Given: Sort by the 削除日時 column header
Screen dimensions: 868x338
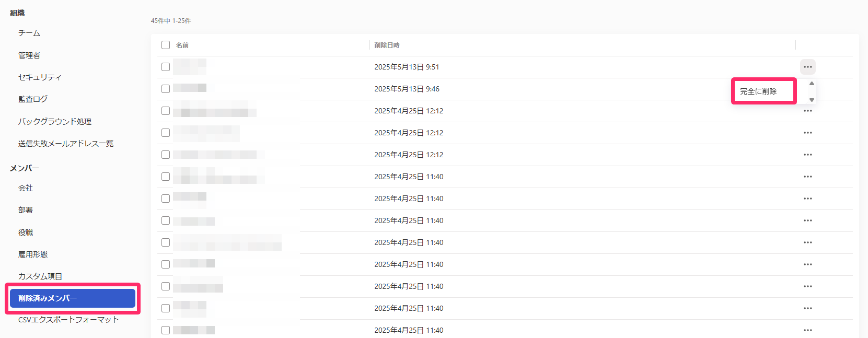Looking at the screenshot, I should [x=387, y=45].
